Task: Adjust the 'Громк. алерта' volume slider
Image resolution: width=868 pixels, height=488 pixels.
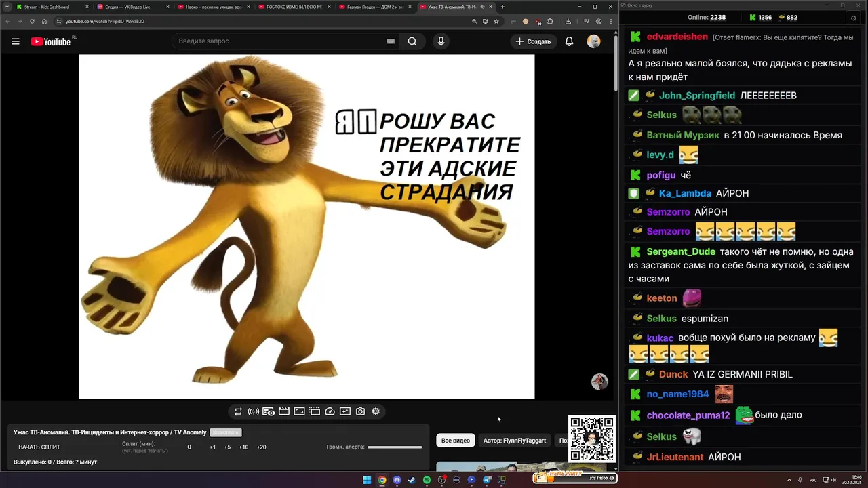Action: tap(395, 447)
